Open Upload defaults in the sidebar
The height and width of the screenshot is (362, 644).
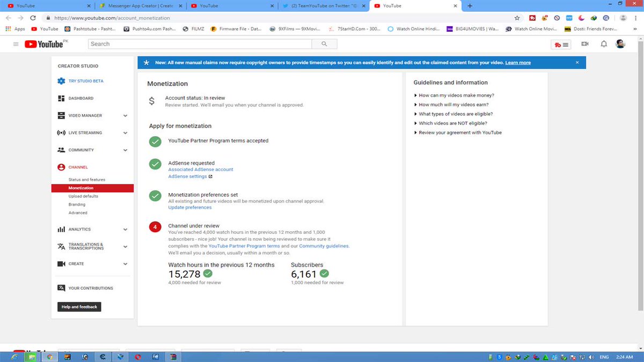coord(83,196)
